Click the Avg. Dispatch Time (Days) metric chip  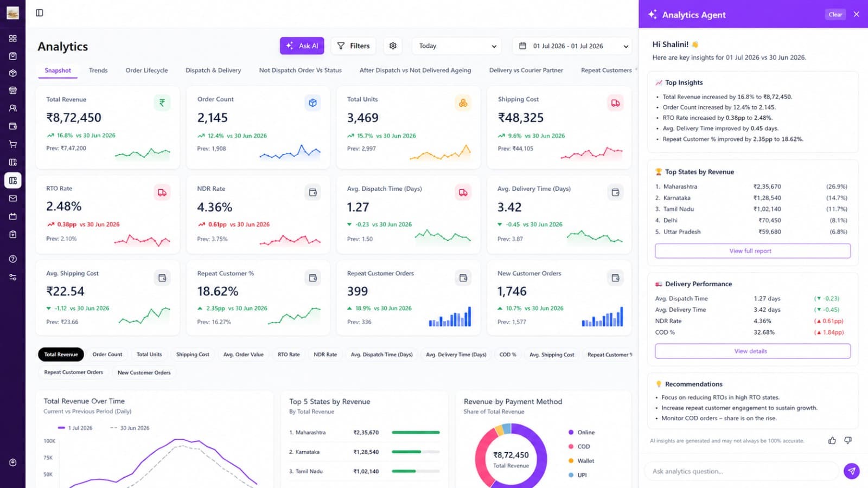point(381,355)
